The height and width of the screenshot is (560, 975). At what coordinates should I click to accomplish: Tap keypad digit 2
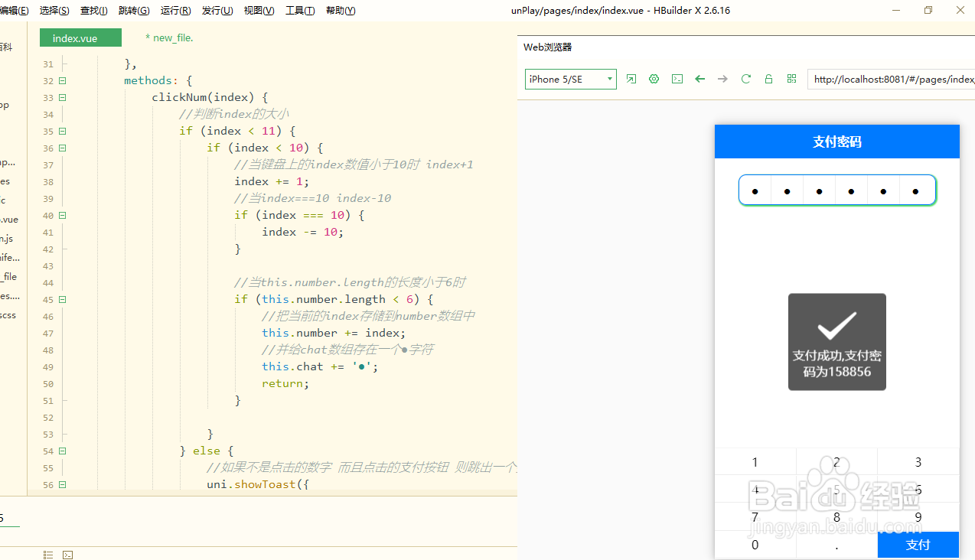tap(836, 461)
